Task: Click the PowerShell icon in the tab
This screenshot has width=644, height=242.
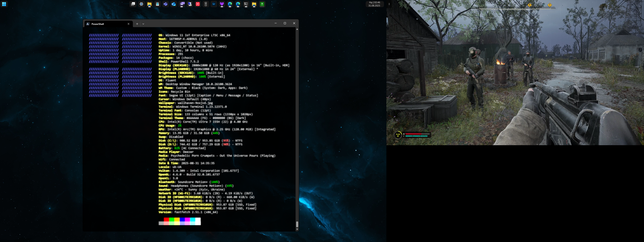Action: [x=88, y=24]
